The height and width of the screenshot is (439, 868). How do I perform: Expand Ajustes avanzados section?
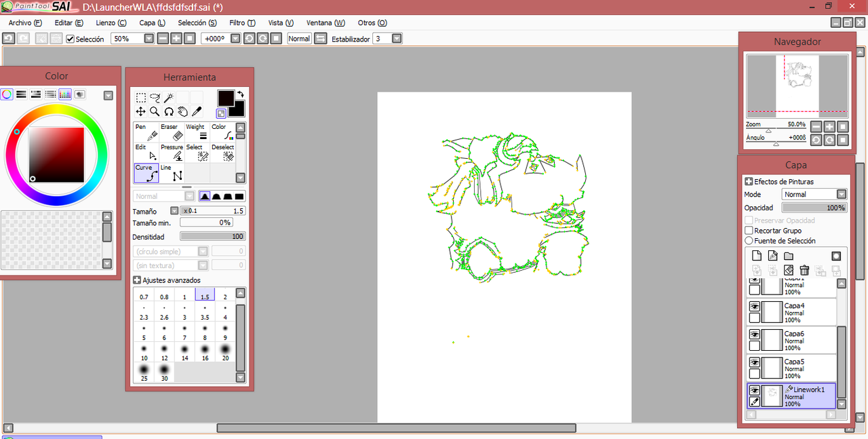137,280
